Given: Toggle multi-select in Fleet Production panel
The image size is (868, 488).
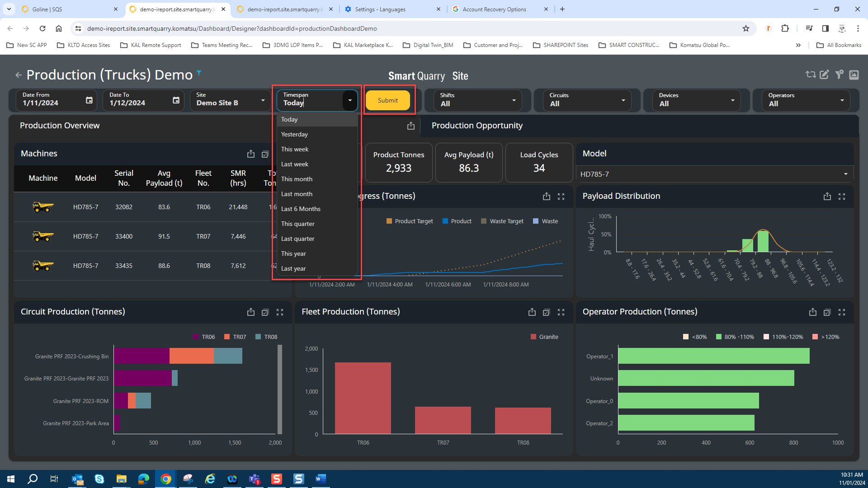Looking at the screenshot, I should (x=547, y=312).
